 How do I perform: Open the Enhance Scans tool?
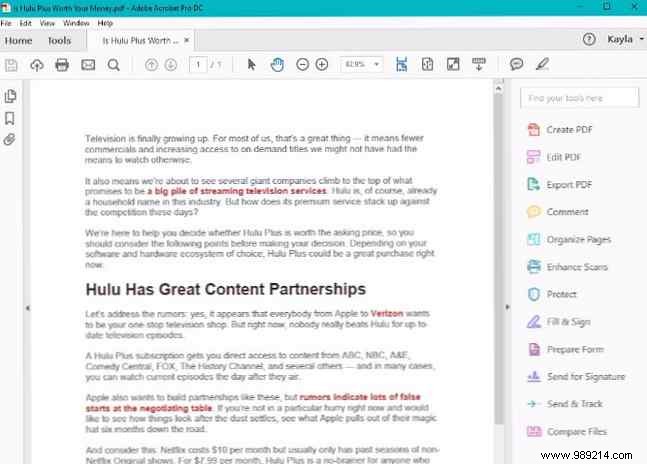[567, 267]
